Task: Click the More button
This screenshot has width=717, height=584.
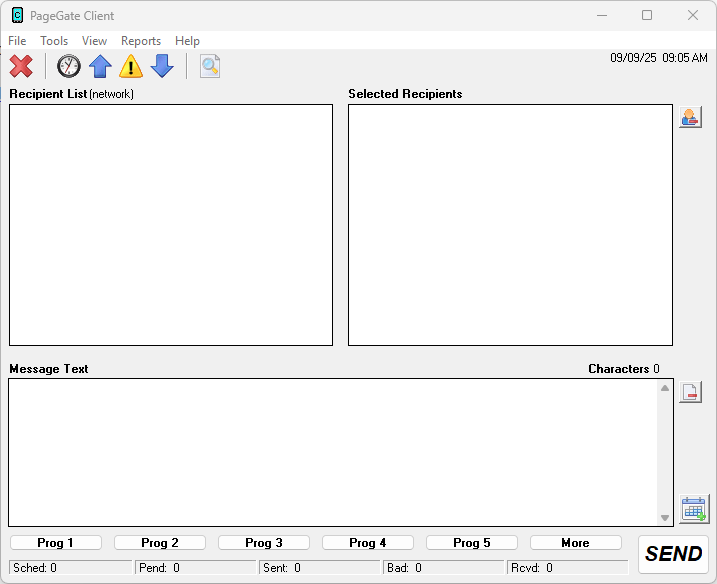Action: (x=576, y=543)
